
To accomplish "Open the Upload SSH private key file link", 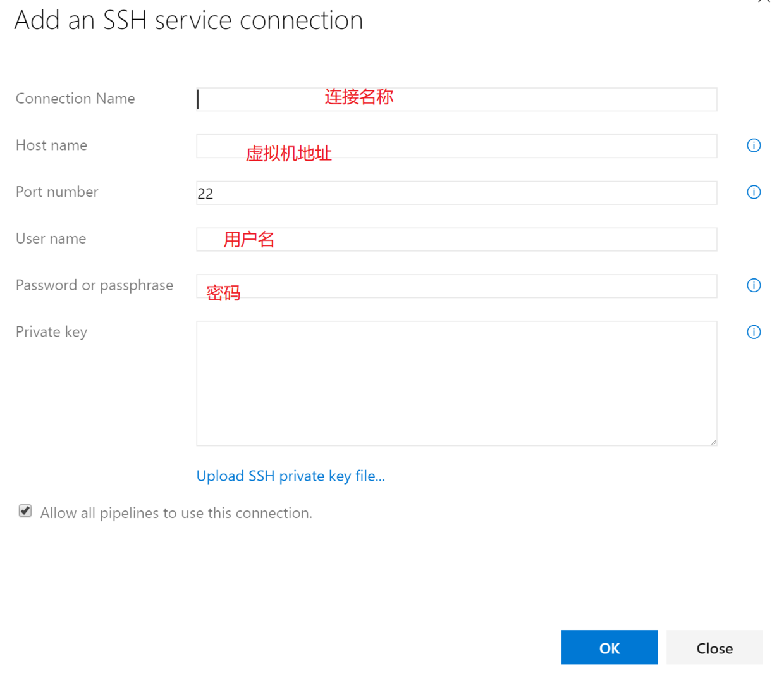I will point(290,476).
